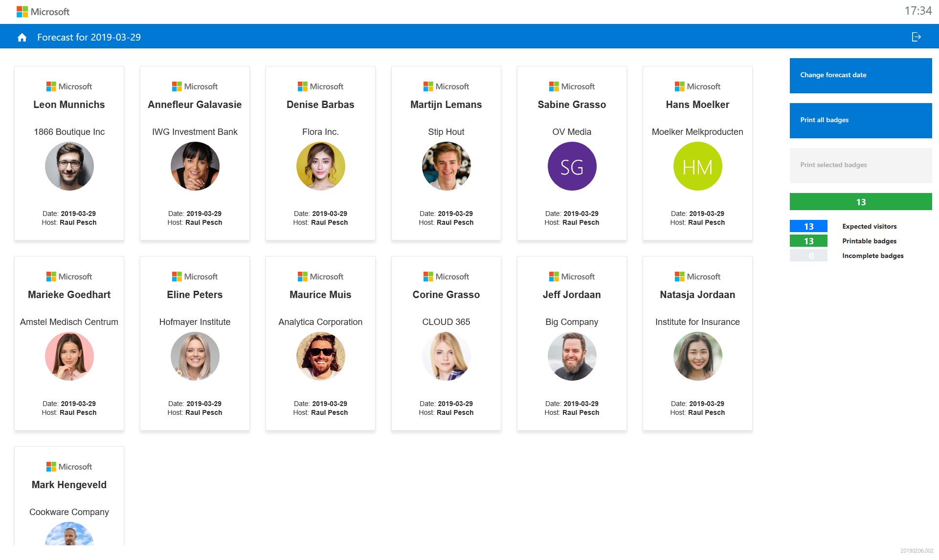
Task: Click Maurice Muis' profile photo
Action: 320,357
